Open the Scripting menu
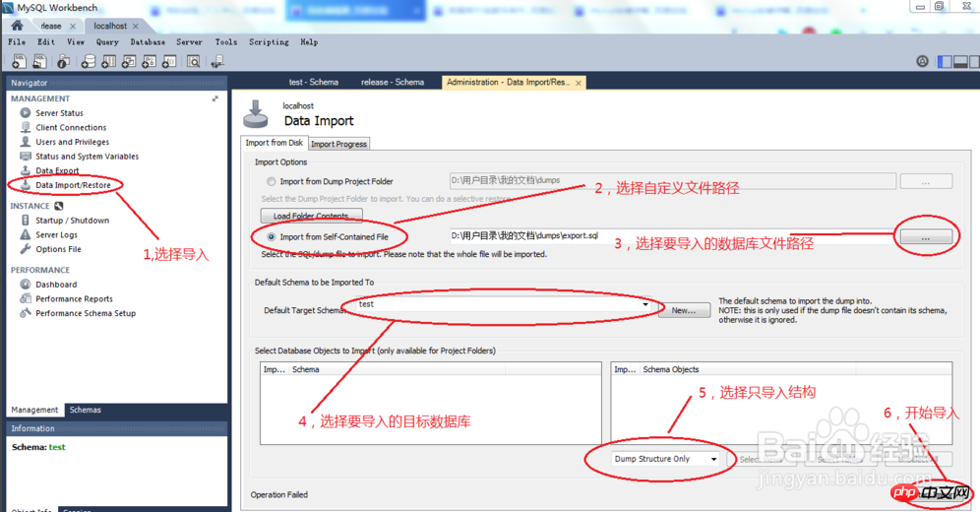Image resolution: width=980 pixels, height=512 pixels. pos(269,42)
